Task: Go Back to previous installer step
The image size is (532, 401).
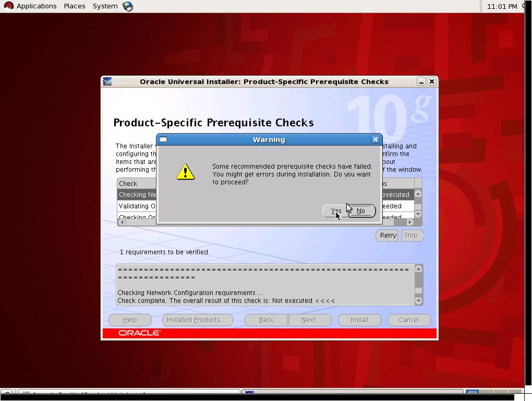Action: pos(266,320)
